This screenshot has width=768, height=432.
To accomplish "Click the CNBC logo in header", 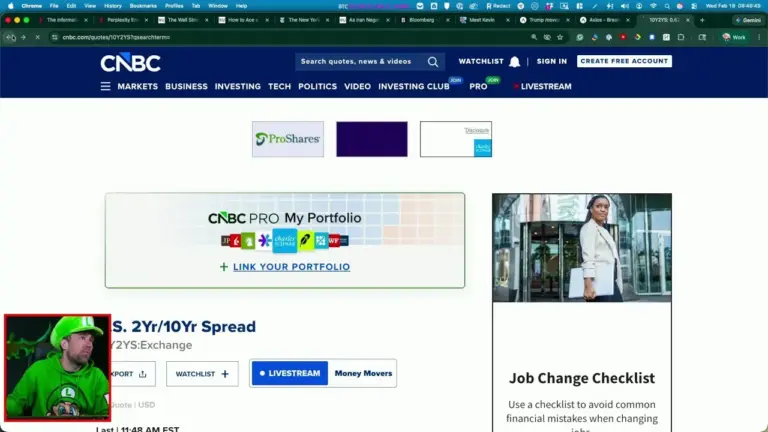I will pyautogui.click(x=130, y=63).
